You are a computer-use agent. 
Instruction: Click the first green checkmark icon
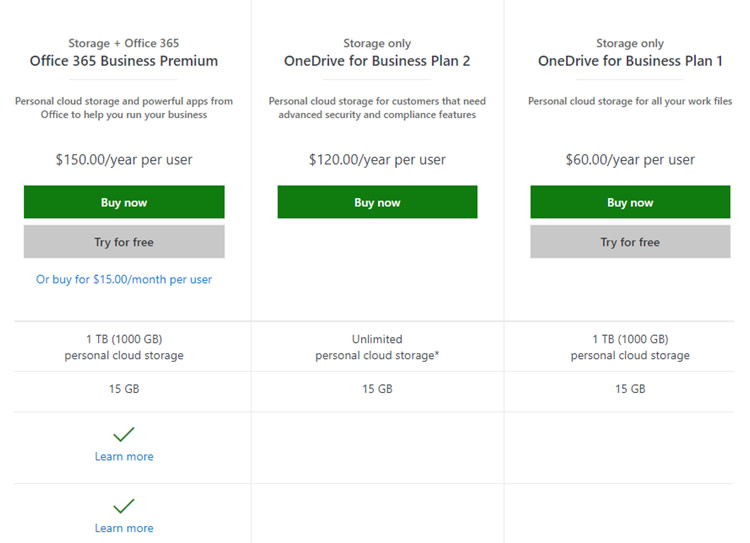click(x=124, y=435)
